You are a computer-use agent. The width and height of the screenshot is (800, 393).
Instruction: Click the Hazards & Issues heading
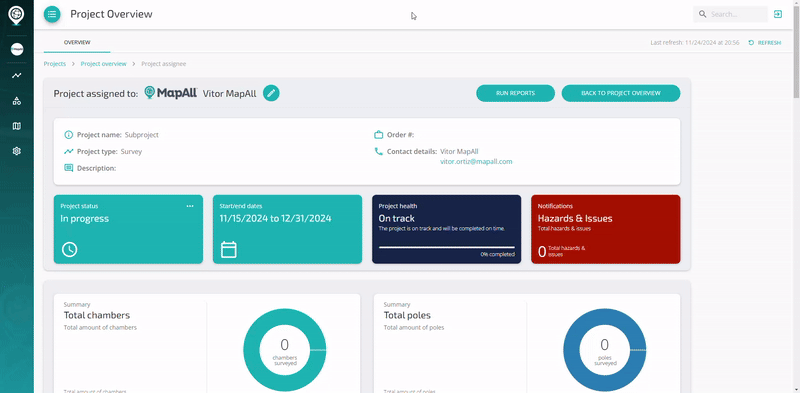(x=575, y=218)
